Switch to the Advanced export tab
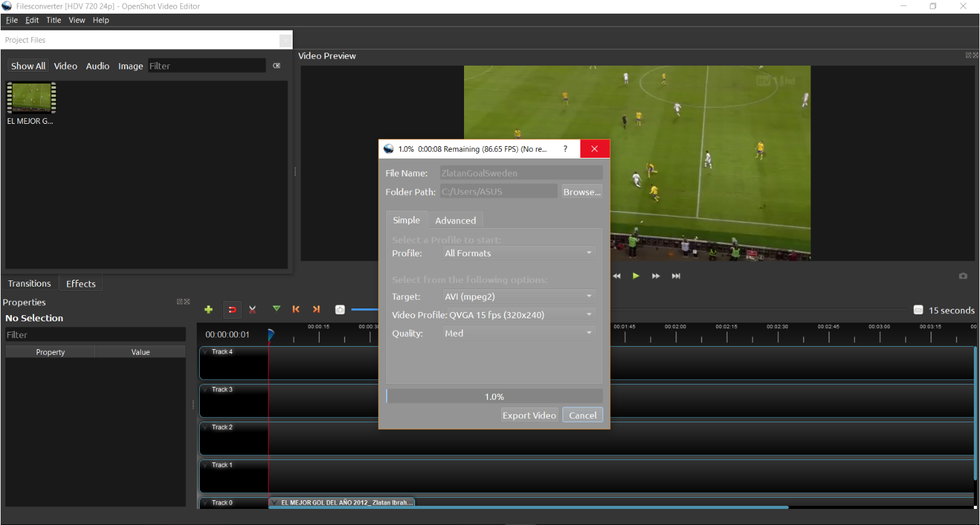This screenshot has height=525, width=980. (x=455, y=220)
